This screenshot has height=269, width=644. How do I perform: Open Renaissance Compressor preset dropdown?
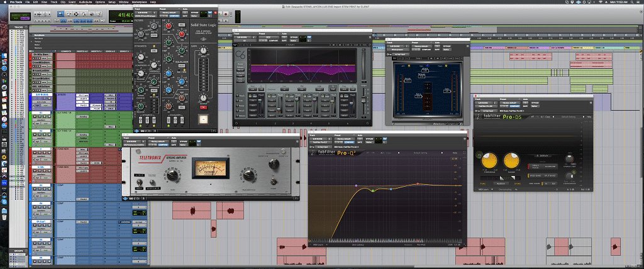tap(422, 46)
